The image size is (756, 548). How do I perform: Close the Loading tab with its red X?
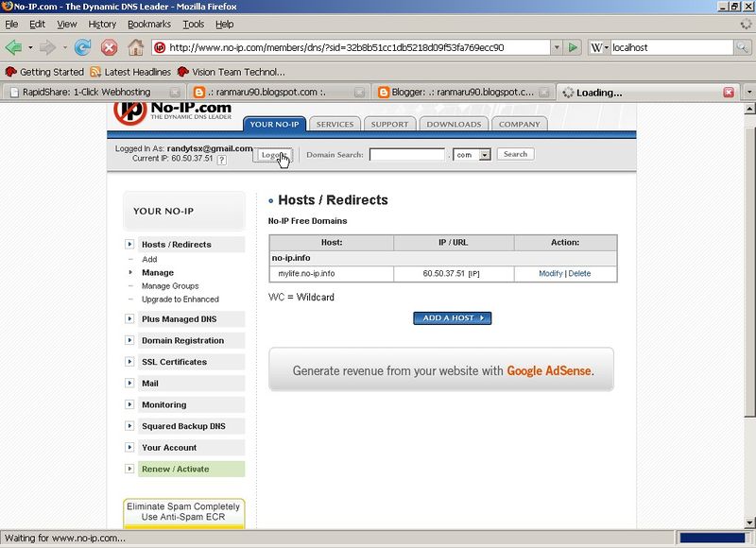coord(728,92)
